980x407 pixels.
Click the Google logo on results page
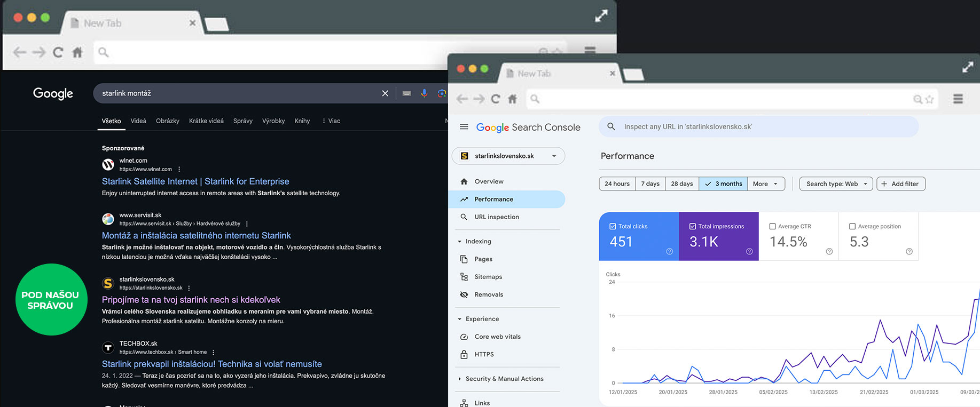click(53, 93)
